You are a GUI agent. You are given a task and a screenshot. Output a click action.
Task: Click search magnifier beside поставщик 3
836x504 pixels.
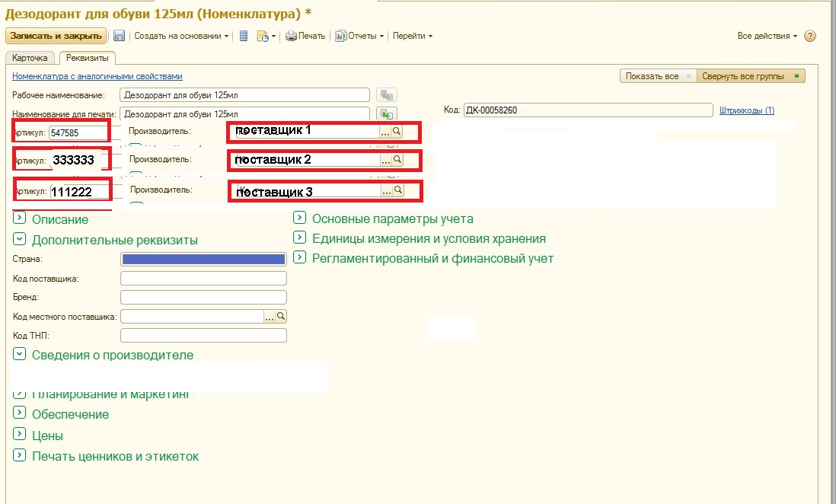click(398, 190)
